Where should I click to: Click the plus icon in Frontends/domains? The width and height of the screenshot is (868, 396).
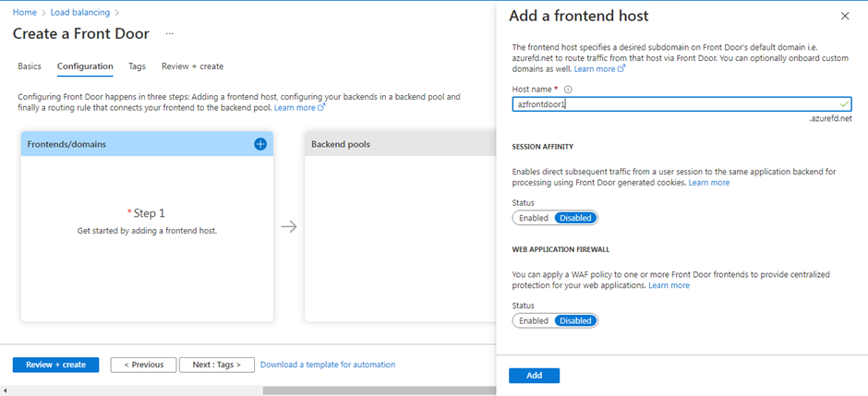[x=260, y=144]
